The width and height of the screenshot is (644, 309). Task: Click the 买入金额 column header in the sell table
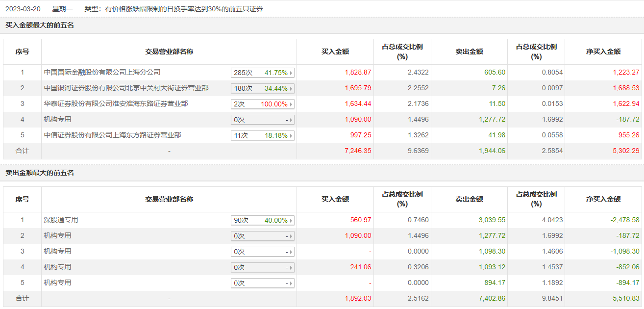[335, 199]
